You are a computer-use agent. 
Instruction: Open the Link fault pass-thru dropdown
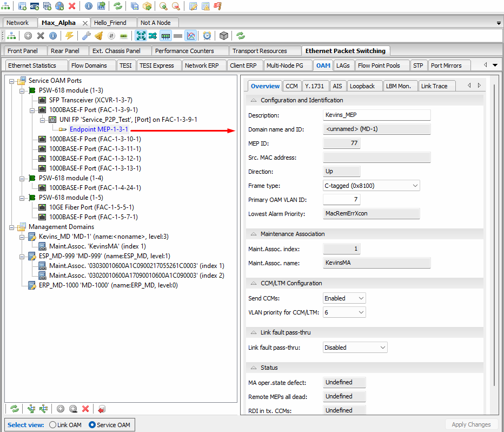[x=355, y=348]
